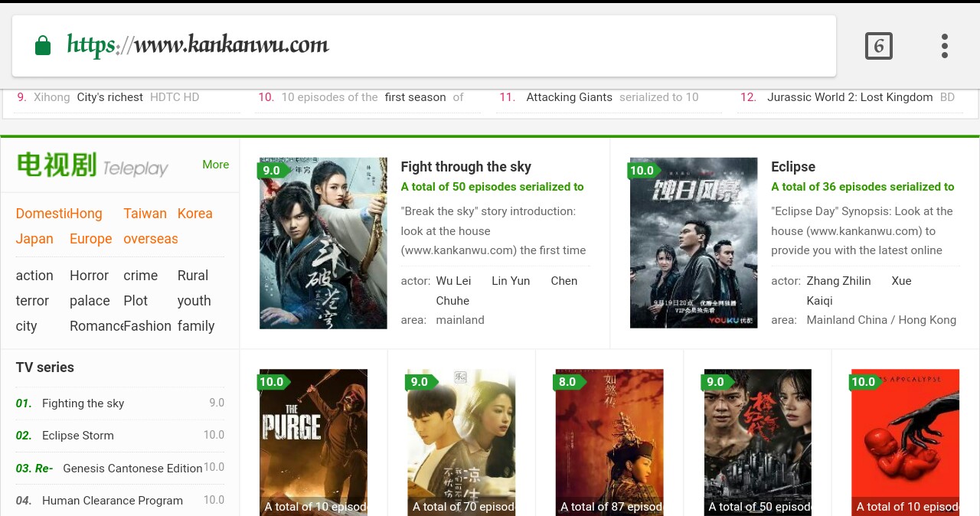The width and height of the screenshot is (980, 516).
Task: Click actor Zhang Zhilin
Action: pos(838,281)
